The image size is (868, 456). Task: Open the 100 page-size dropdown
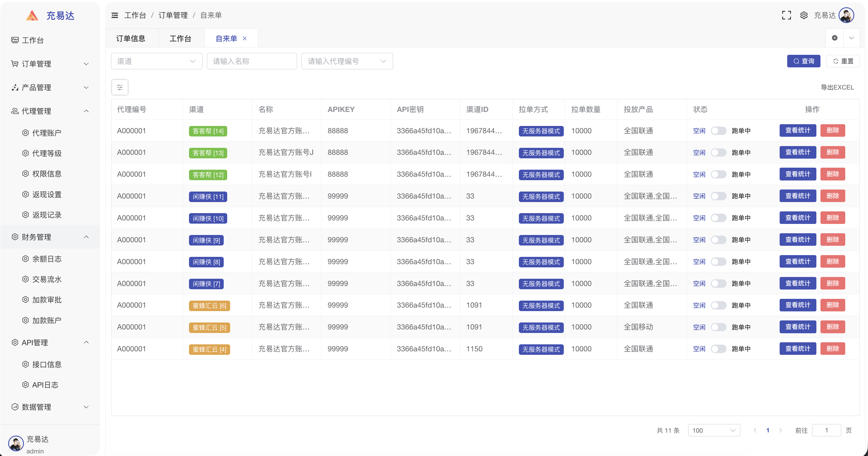pyautogui.click(x=714, y=430)
